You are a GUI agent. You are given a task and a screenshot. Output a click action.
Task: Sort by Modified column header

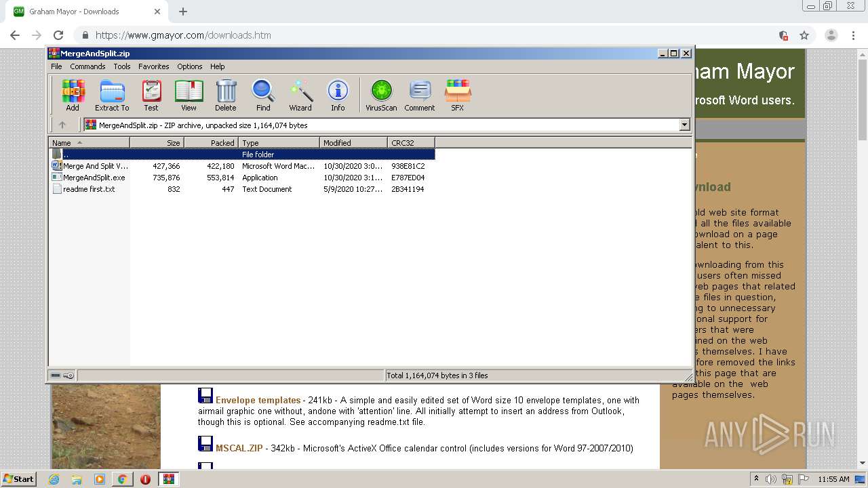click(x=353, y=142)
